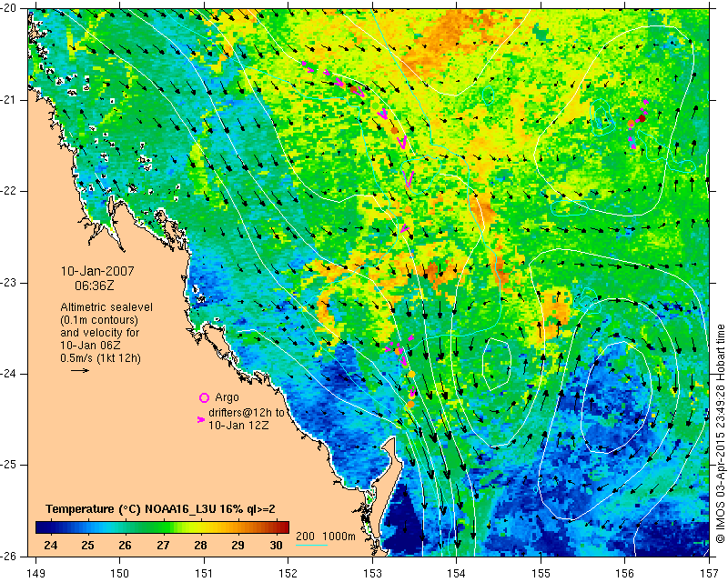Click latitude axis label -21
The image size is (728, 582).
pyautogui.click(x=8, y=100)
